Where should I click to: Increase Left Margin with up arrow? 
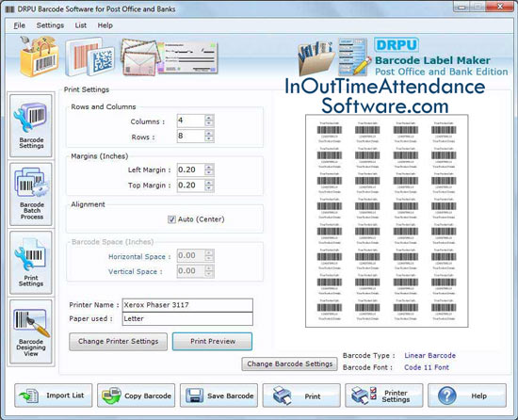(209, 167)
